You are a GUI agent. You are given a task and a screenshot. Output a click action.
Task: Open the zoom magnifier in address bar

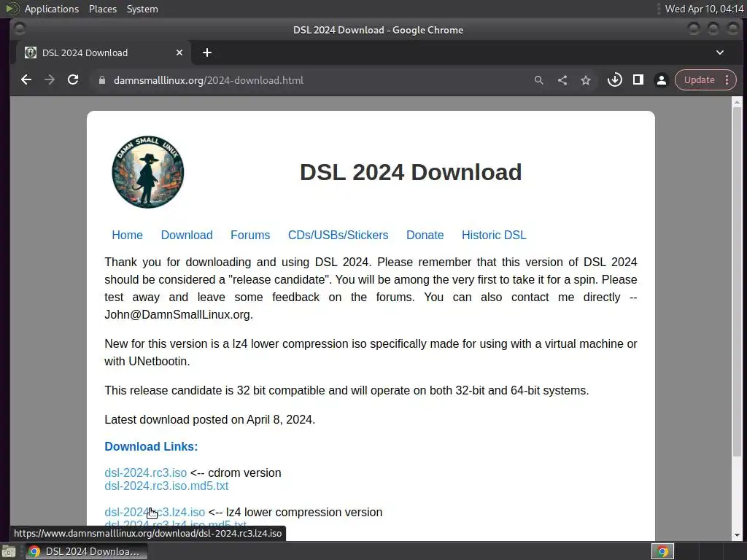click(539, 80)
